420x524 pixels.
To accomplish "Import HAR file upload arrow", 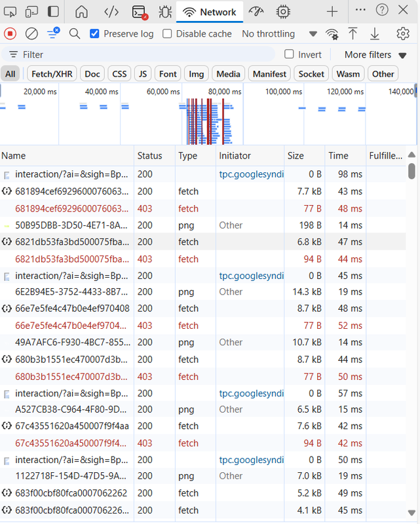I will click(353, 34).
